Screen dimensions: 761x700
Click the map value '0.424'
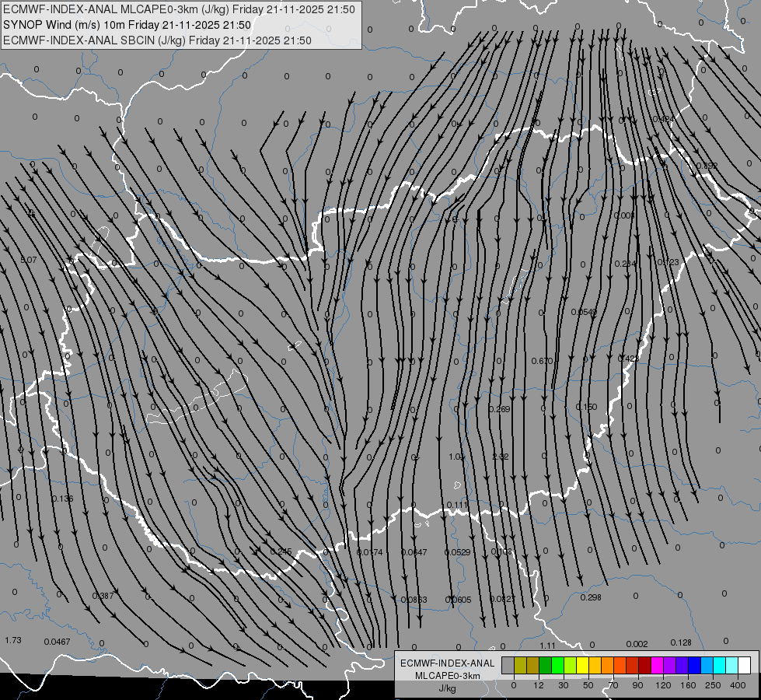pyautogui.click(x=664, y=119)
